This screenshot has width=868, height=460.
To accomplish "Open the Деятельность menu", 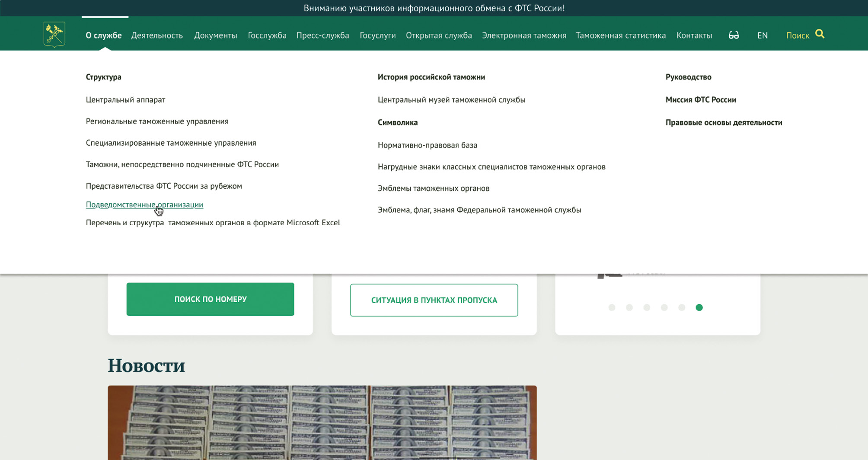I will 157,35.
